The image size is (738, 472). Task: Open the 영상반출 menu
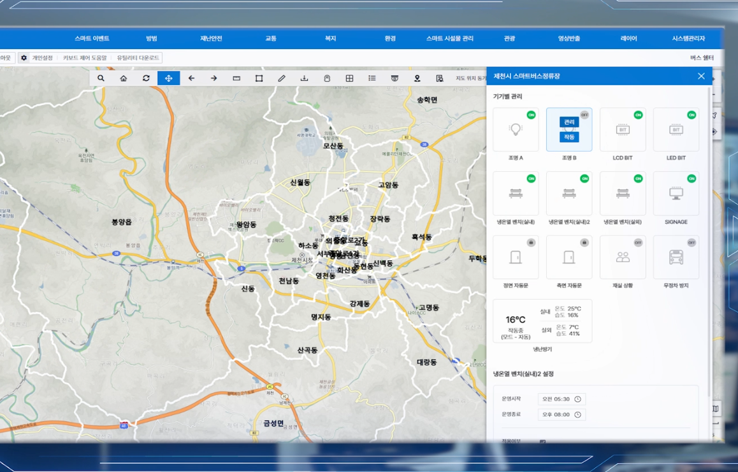[569, 39]
